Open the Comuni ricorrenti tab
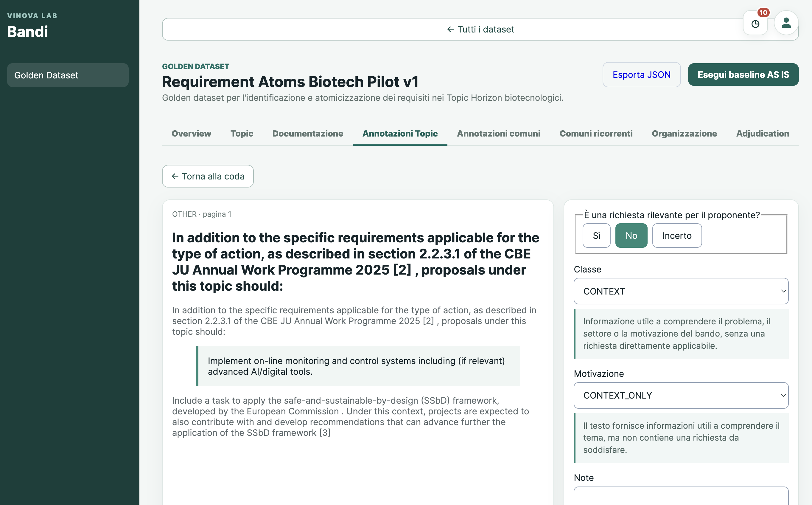Viewport: 812px width, 505px height. point(596,134)
